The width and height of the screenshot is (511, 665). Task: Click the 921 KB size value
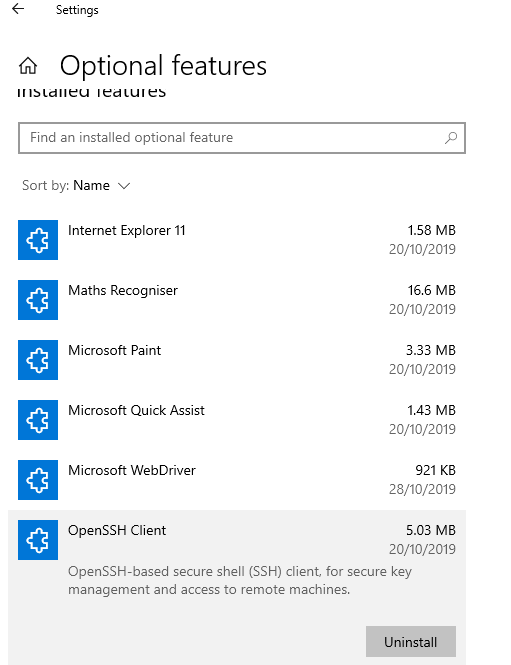(436, 470)
